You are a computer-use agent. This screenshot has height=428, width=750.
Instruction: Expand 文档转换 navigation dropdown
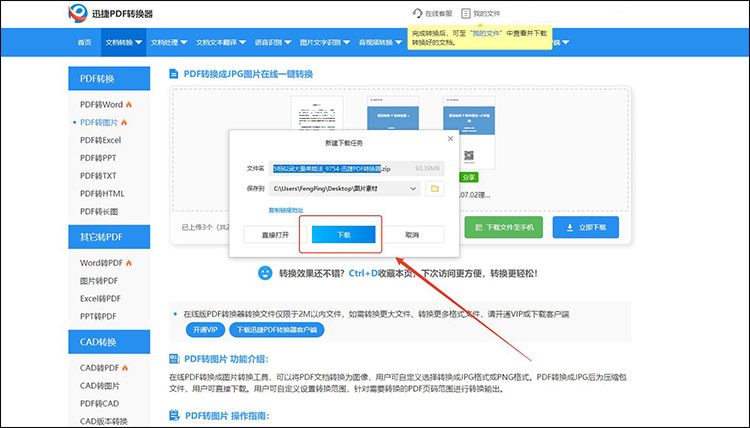[x=123, y=42]
